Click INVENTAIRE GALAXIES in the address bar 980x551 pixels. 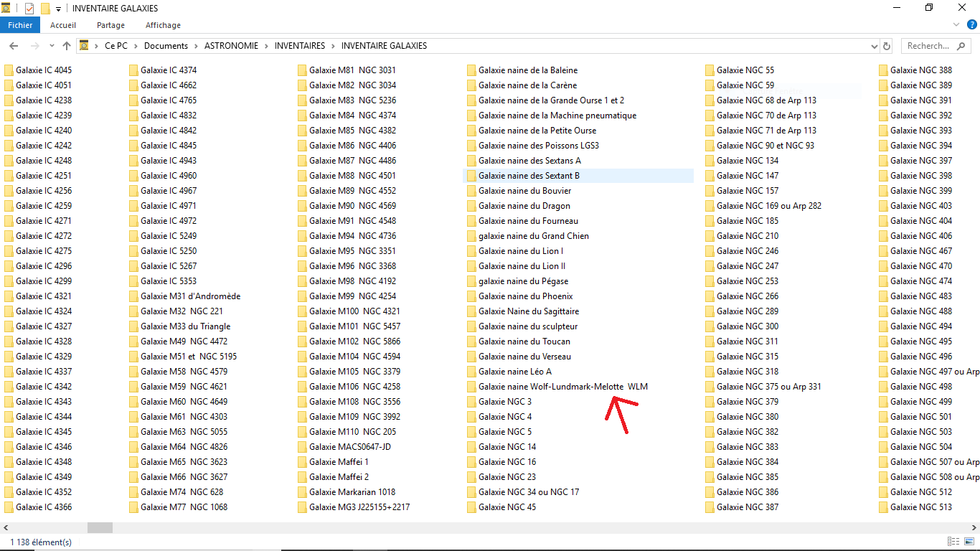[x=384, y=46]
